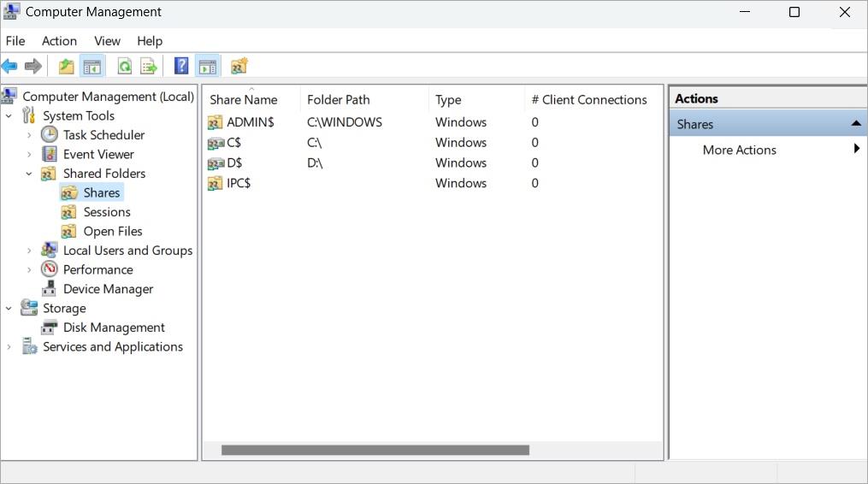
Task: Click the IPC$ share icon
Action: 215,183
